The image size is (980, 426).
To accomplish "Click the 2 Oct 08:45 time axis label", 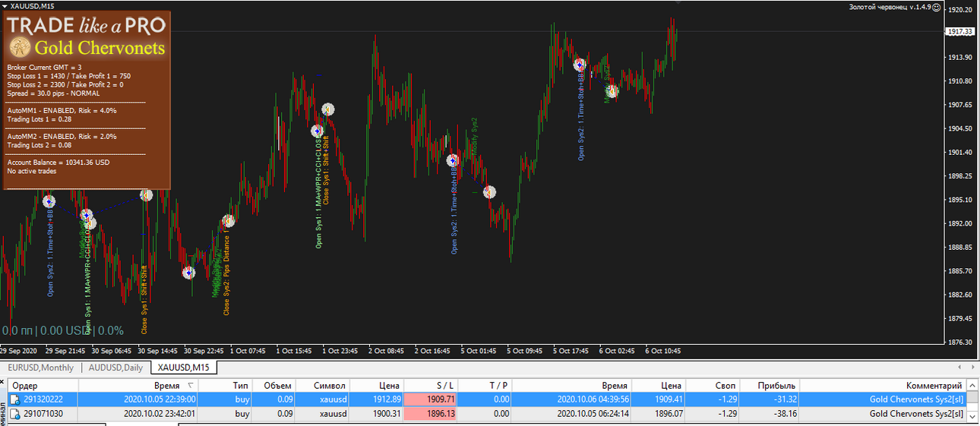I will 386,352.
